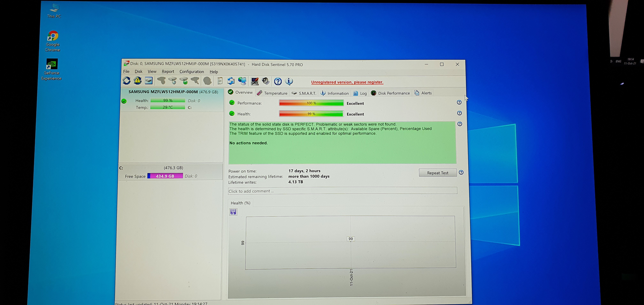Viewport: 644px width, 305px height.
Task: Click the save icon above the health graph
Action: [233, 212]
